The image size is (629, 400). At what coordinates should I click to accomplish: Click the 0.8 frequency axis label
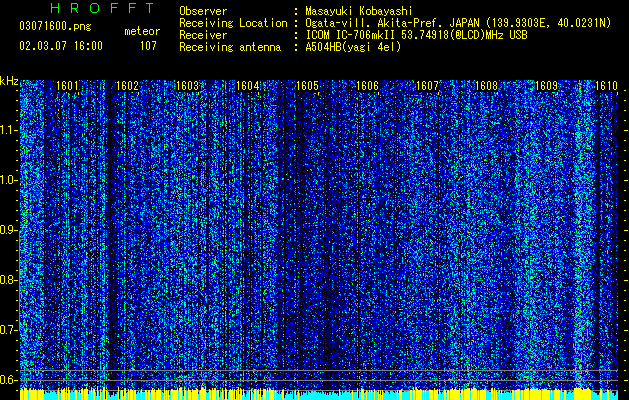pos(8,280)
